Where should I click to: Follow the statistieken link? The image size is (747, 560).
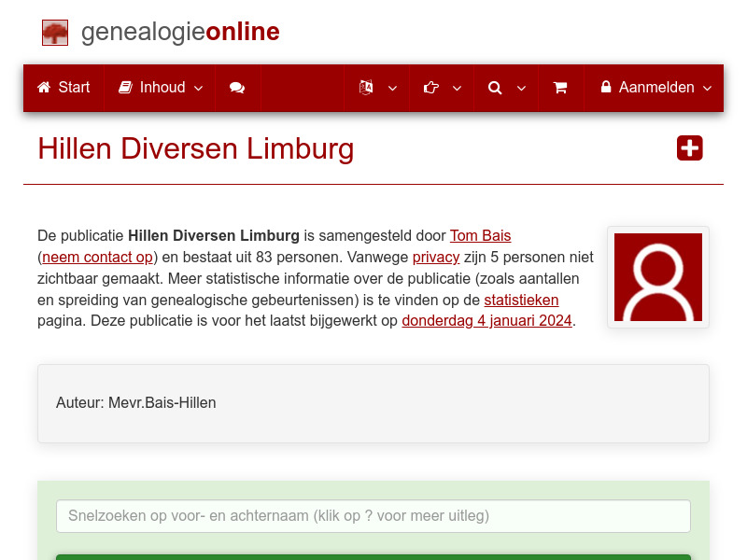pyautogui.click(x=521, y=300)
